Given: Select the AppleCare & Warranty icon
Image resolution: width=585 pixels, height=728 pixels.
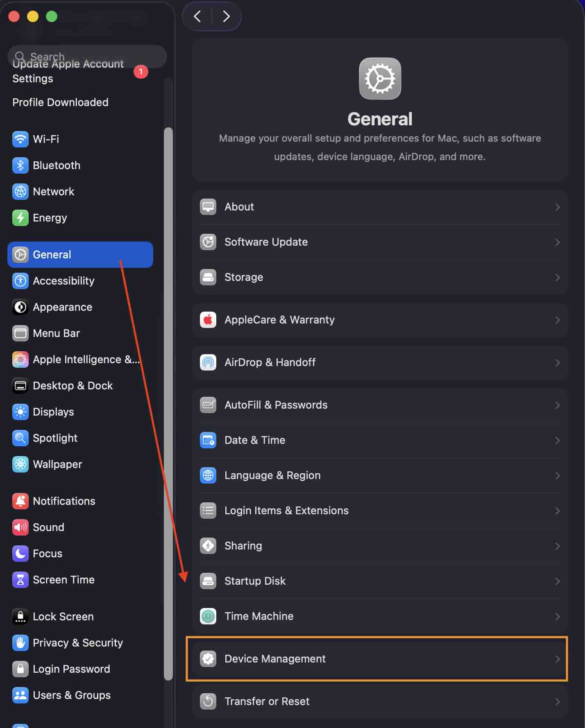Looking at the screenshot, I should [208, 320].
